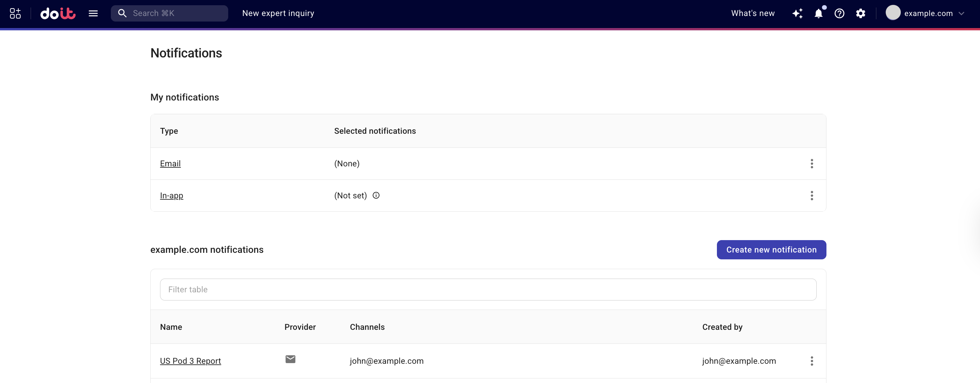The image size is (980, 383).
Task: Open the In-app row actions menu
Action: (x=812, y=195)
